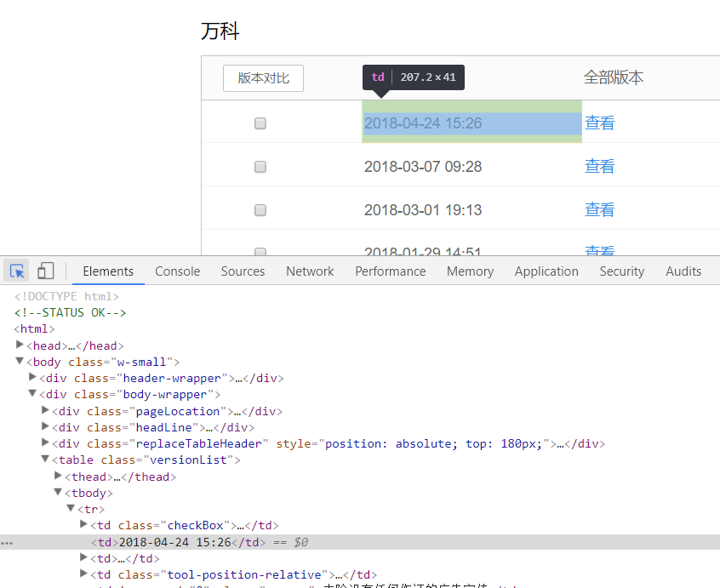Select the 2018-03-01 19:13 date cell

(423, 210)
